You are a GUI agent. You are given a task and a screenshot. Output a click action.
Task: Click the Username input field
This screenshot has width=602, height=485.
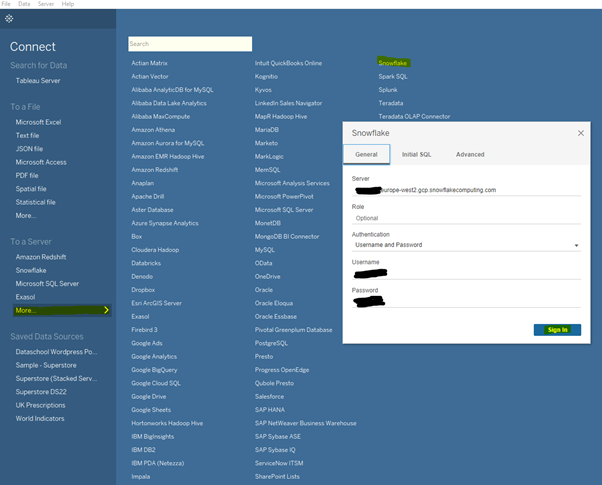tap(466, 273)
